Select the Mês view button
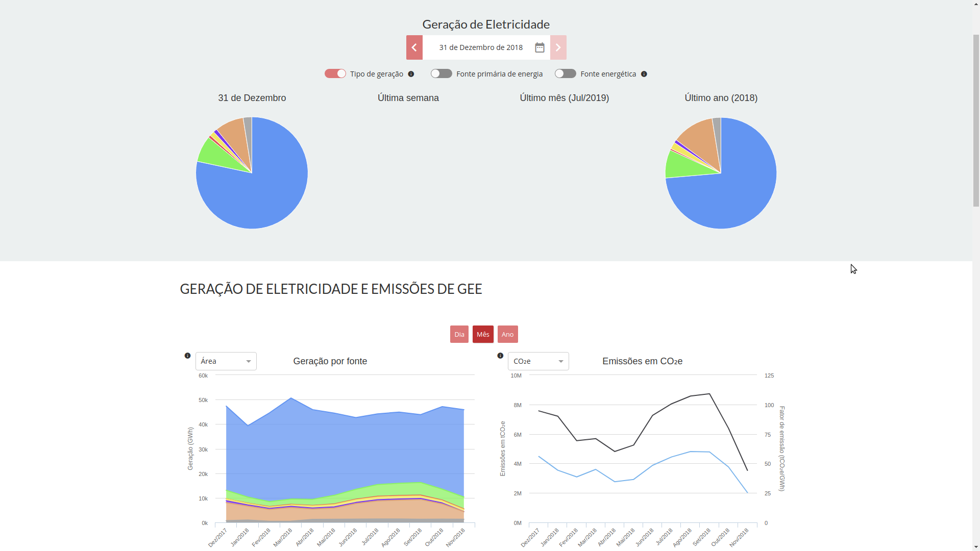 tap(483, 334)
